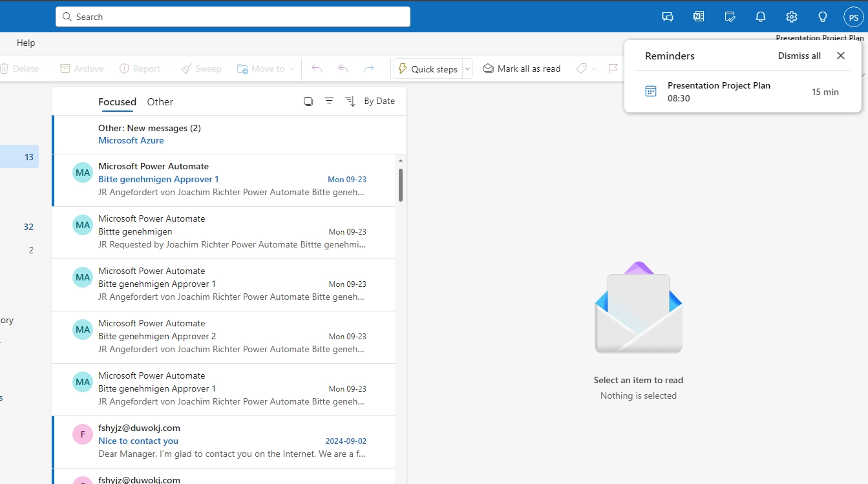Select the folder with 13 unread
Viewport: 868px width, 484px height.
[19, 157]
